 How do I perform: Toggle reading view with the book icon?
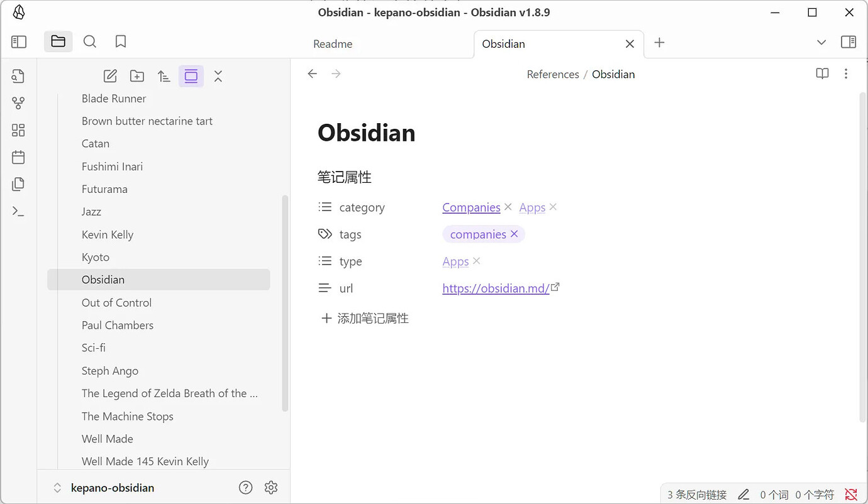[x=822, y=74]
